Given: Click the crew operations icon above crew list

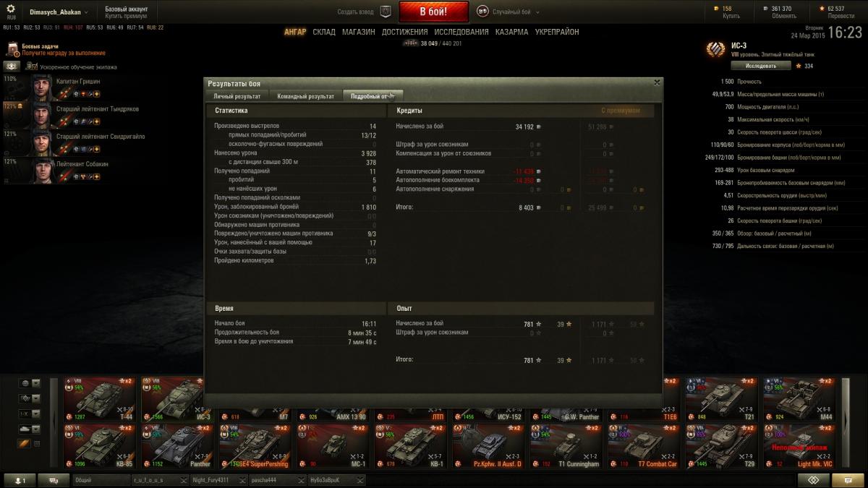Looking at the screenshot, I should click(12, 67).
